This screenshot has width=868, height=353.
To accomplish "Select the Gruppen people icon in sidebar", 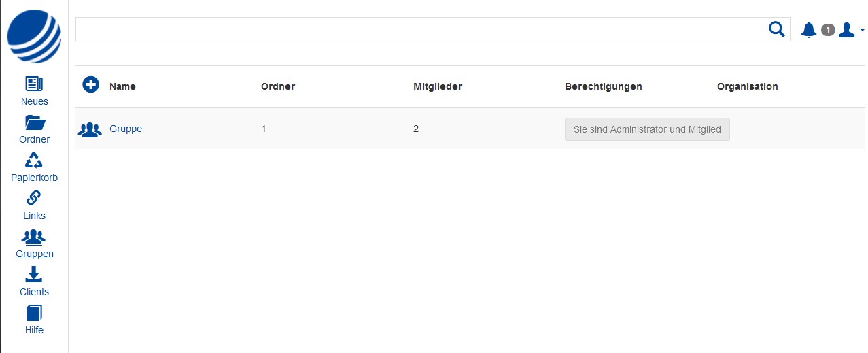I will pos(34,237).
